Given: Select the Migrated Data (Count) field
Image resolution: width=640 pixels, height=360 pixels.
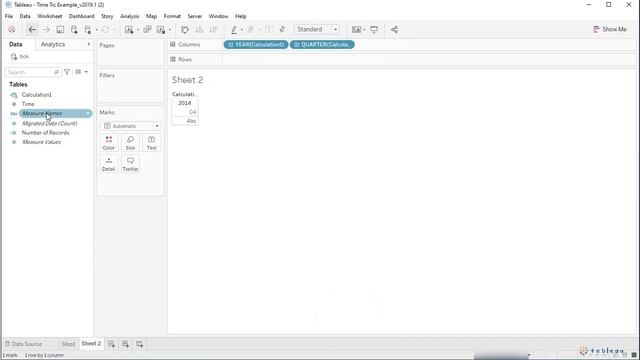Looking at the screenshot, I should [50, 123].
